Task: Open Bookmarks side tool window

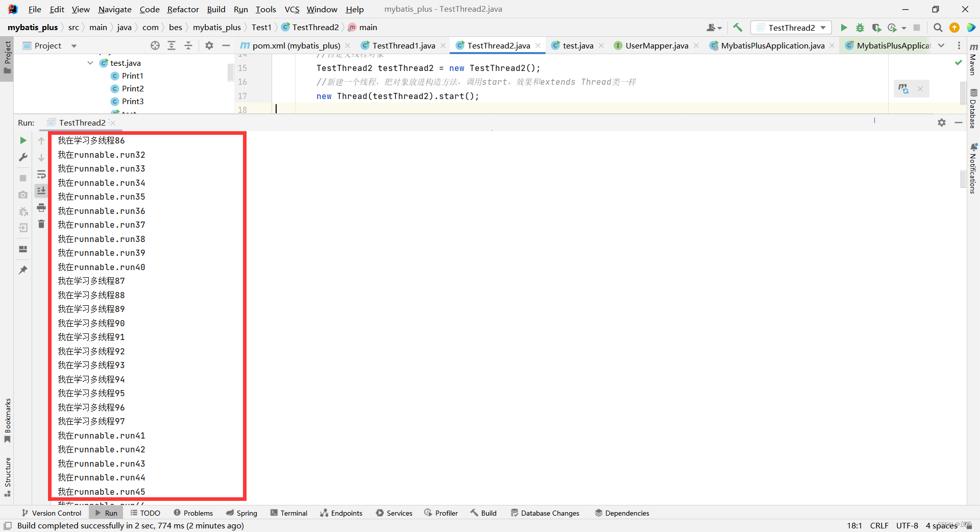Action: [8, 420]
